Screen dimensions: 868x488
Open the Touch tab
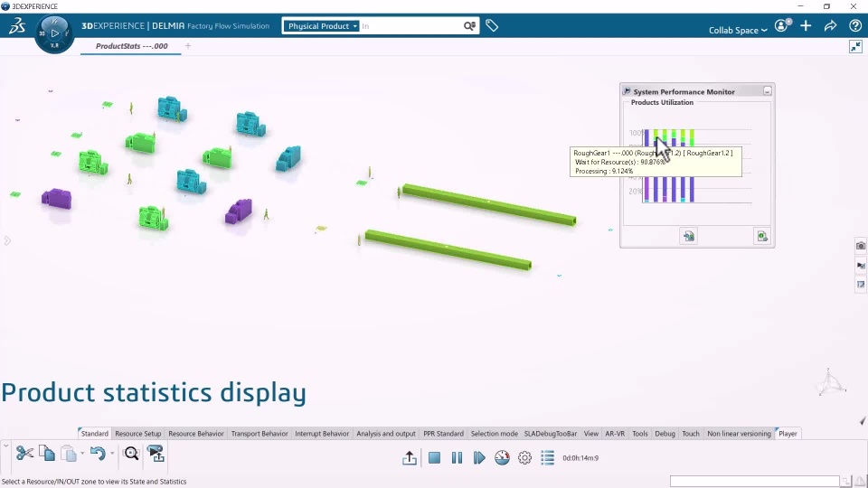click(690, 434)
